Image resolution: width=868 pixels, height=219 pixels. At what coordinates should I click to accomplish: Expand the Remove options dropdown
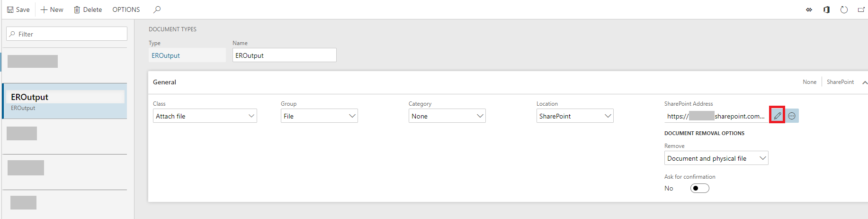762,158
